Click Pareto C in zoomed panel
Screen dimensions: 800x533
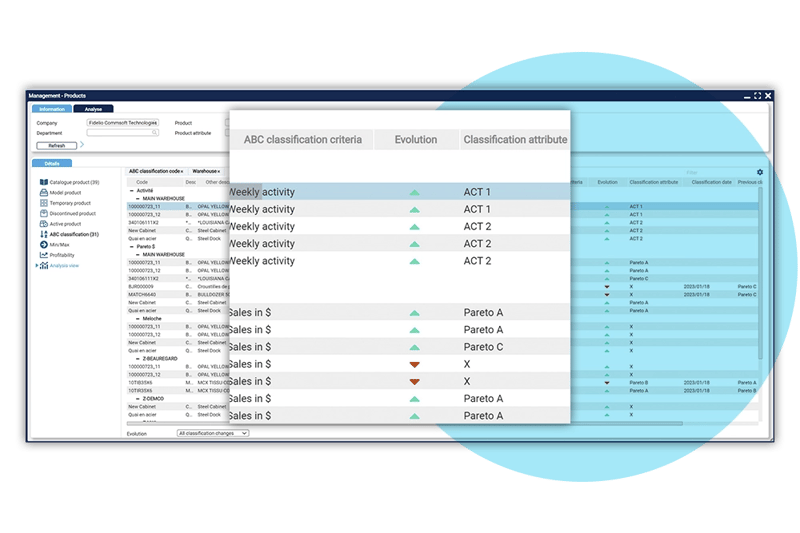(x=483, y=347)
